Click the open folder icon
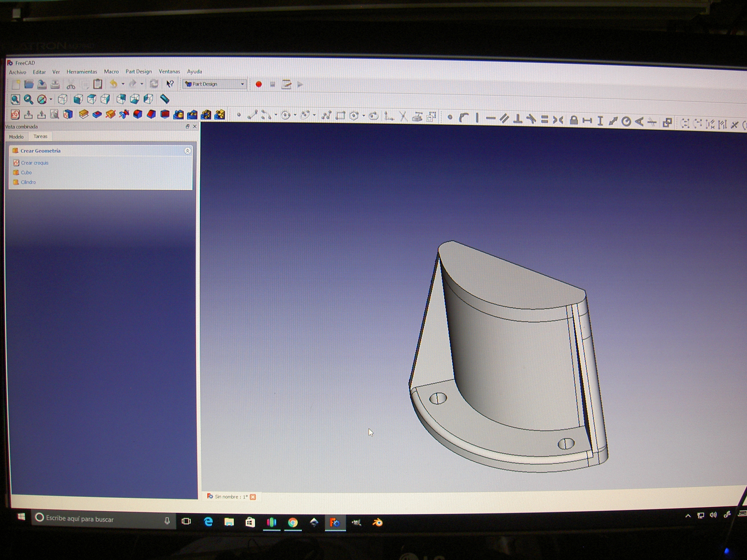The image size is (747, 560). (29, 84)
